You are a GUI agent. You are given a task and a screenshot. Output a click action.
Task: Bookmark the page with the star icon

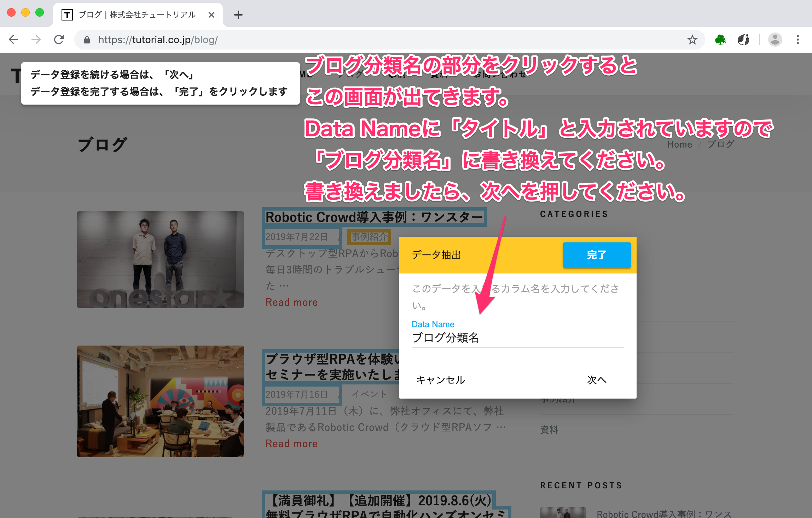pos(692,40)
